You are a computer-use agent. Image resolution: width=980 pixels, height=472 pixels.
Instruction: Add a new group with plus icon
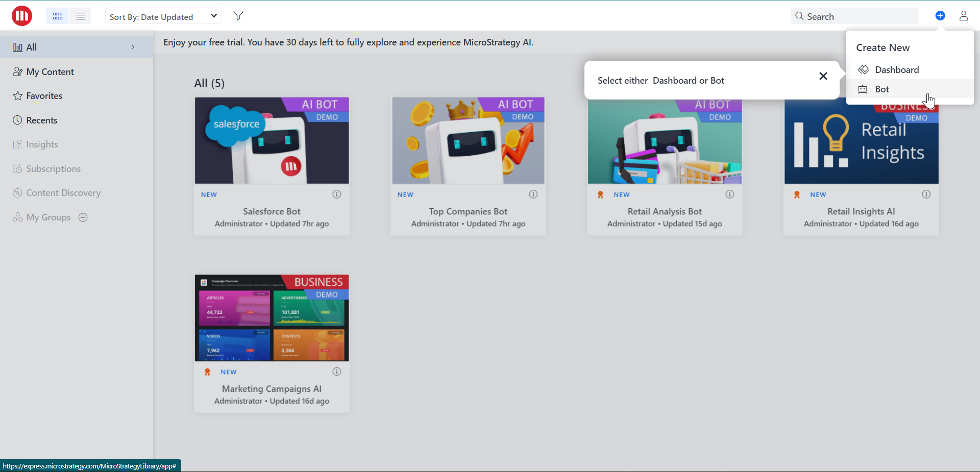83,217
